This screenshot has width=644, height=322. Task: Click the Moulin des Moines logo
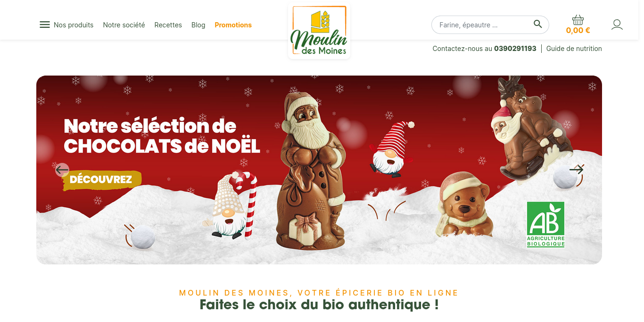[319, 32]
